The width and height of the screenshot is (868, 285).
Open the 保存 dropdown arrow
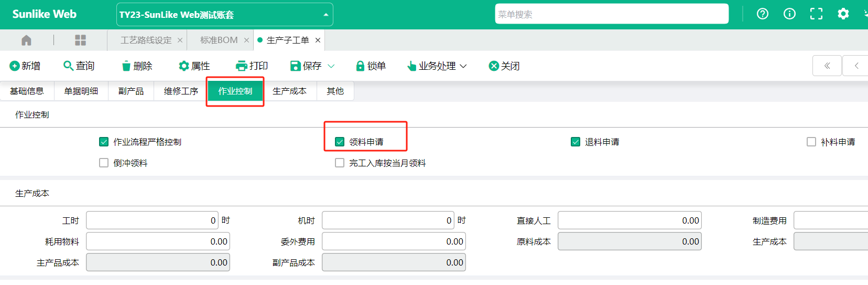tap(331, 66)
